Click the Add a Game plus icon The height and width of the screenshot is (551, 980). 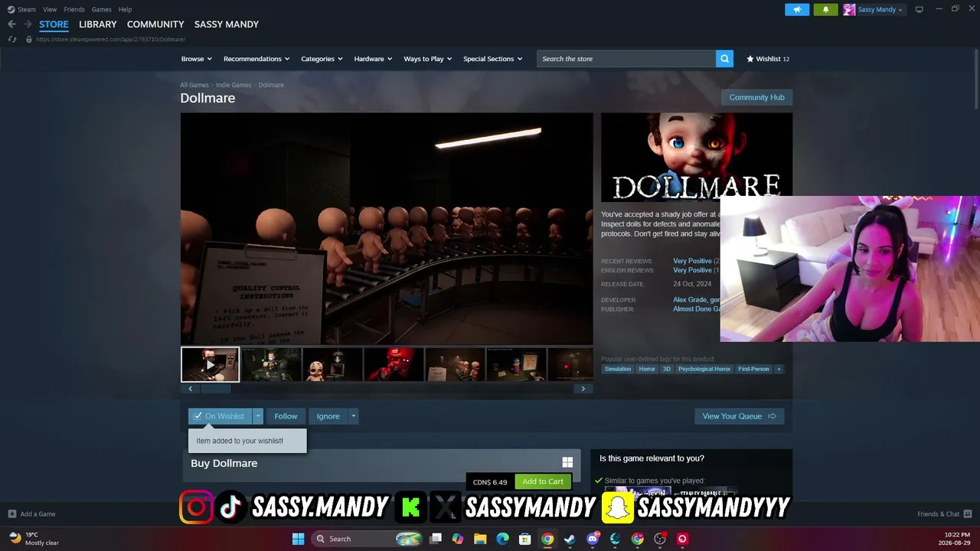11,514
